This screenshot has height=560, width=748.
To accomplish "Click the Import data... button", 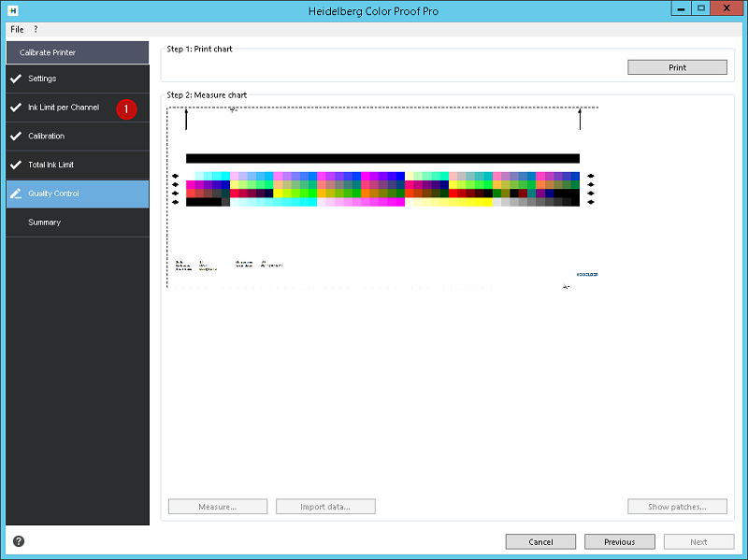I will [325, 507].
